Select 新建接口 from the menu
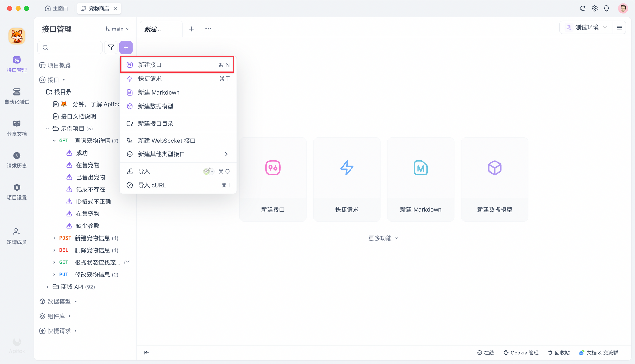 pos(178,65)
